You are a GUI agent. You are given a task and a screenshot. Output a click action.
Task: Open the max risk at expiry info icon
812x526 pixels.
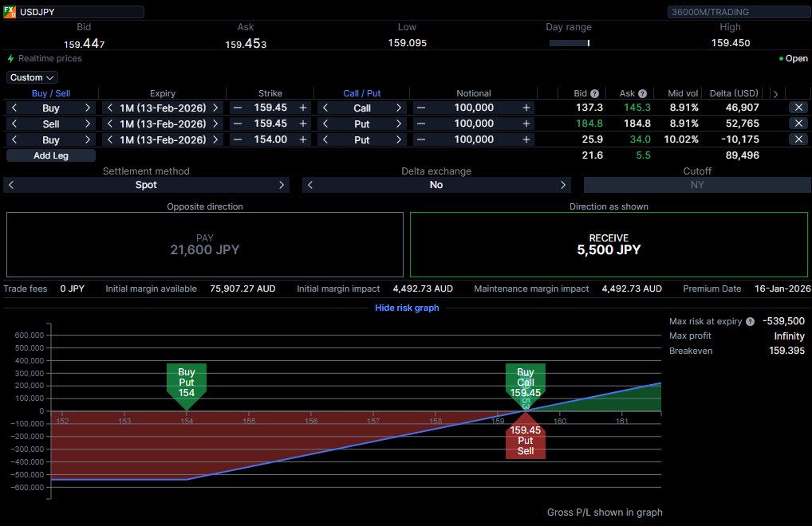[x=750, y=321]
